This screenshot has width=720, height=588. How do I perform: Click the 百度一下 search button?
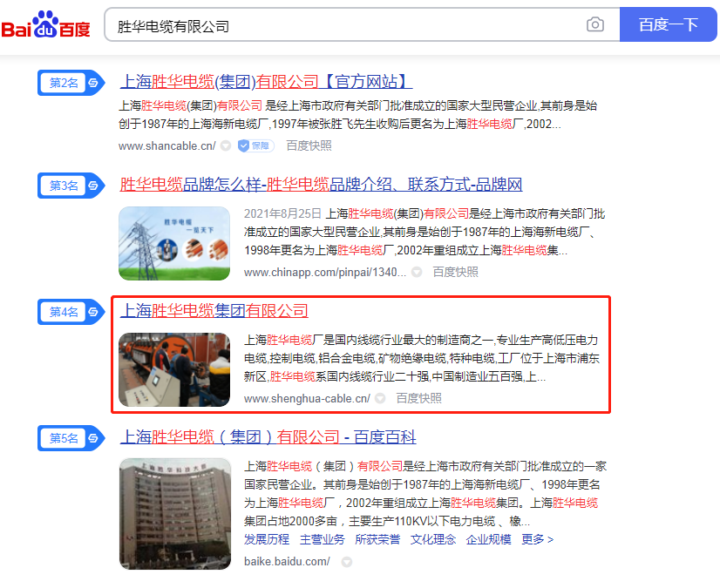[668, 24]
